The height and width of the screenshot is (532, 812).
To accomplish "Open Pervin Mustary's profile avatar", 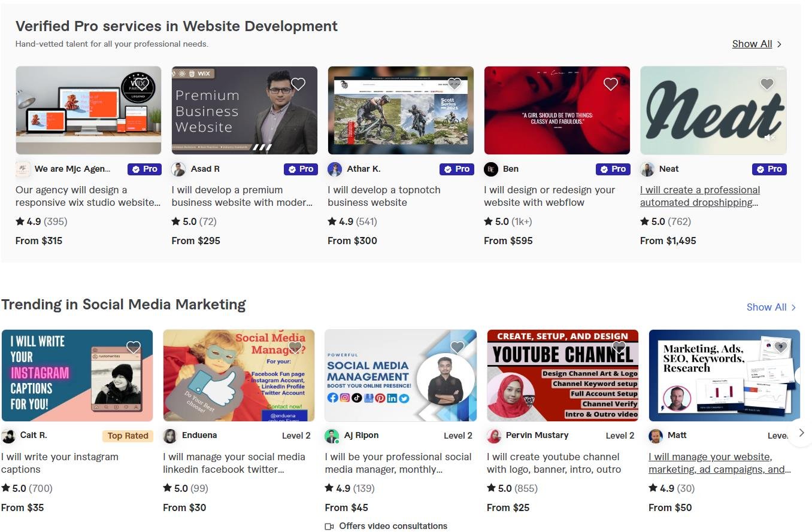I will point(494,436).
